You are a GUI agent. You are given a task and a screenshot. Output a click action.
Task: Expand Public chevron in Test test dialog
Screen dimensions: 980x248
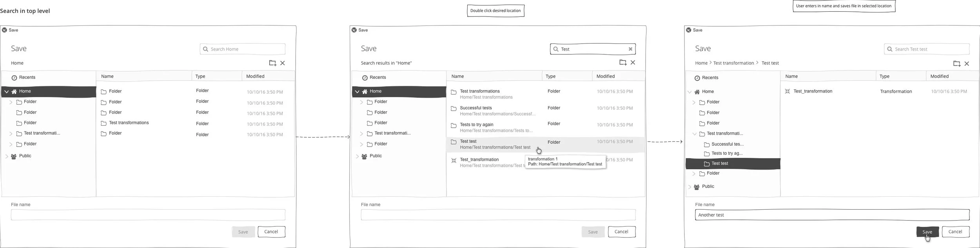click(690, 187)
